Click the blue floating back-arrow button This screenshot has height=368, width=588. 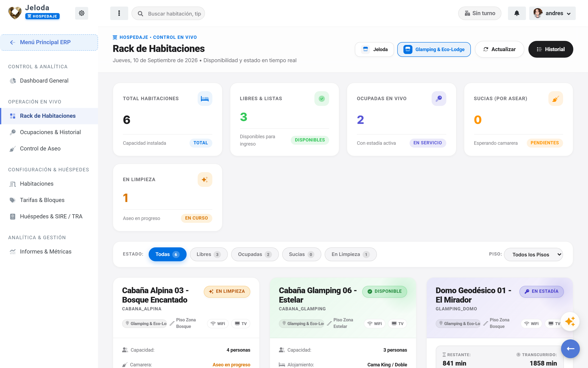(x=570, y=349)
